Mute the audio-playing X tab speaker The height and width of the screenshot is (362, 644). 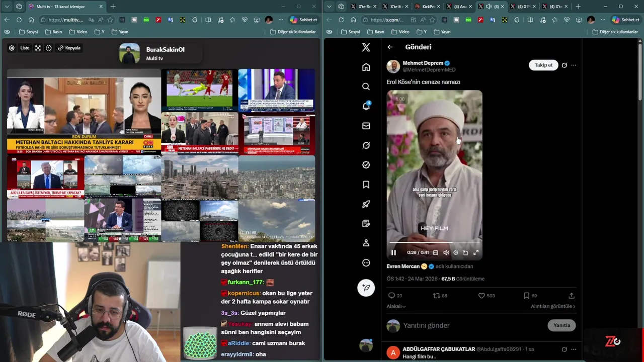[489, 7]
